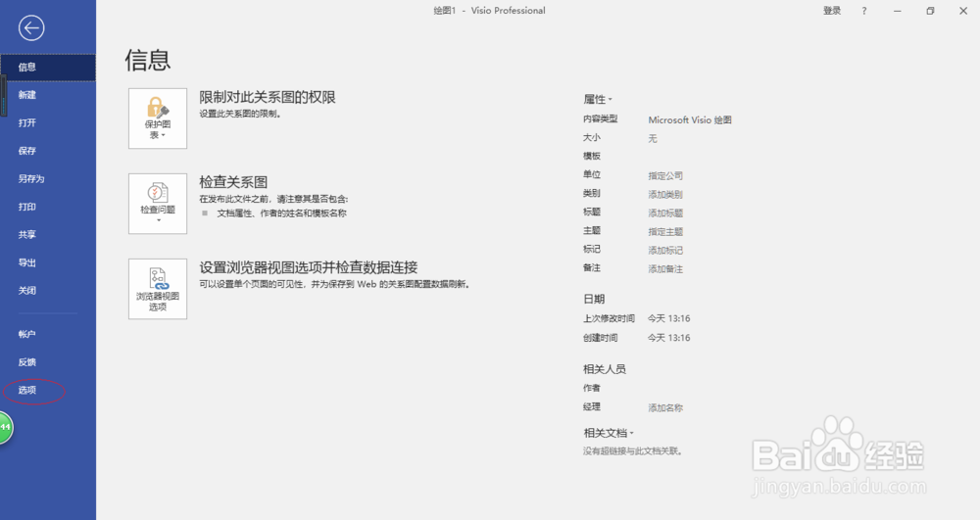Open 选项 in the sidebar
The width and height of the screenshot is (980, 520).
[48, 390]
